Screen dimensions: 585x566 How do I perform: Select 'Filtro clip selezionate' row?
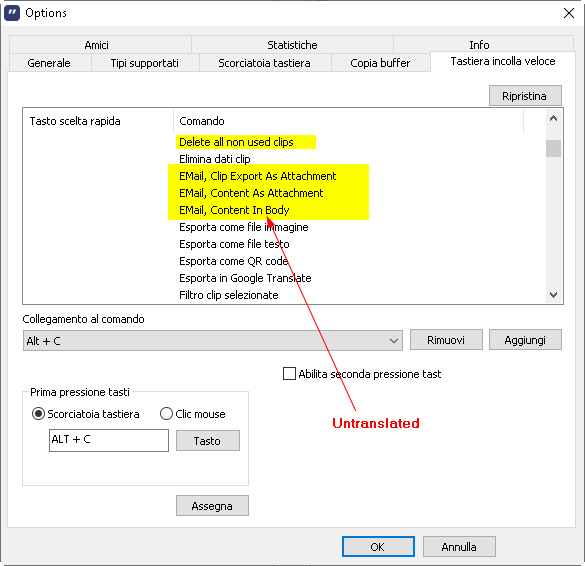click(x=229, y=295)
